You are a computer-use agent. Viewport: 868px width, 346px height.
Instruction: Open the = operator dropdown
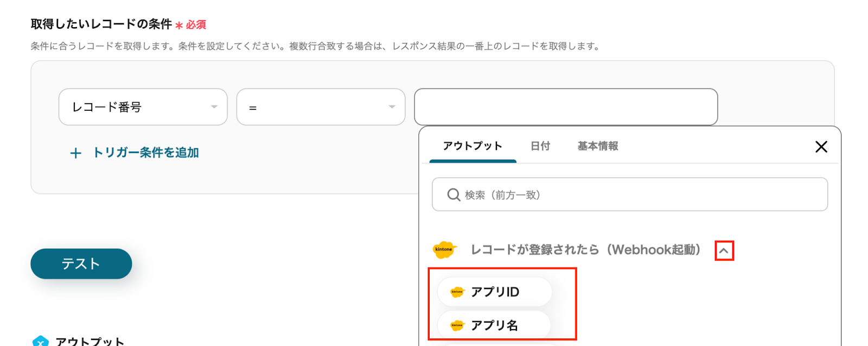click(x=321, y=107)
